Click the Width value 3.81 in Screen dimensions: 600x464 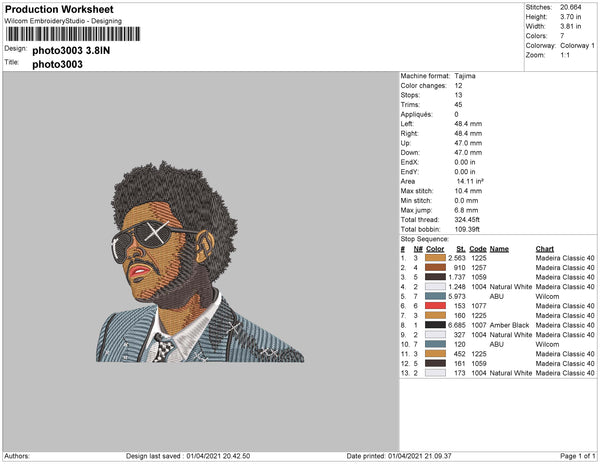(x=571, y=26)
